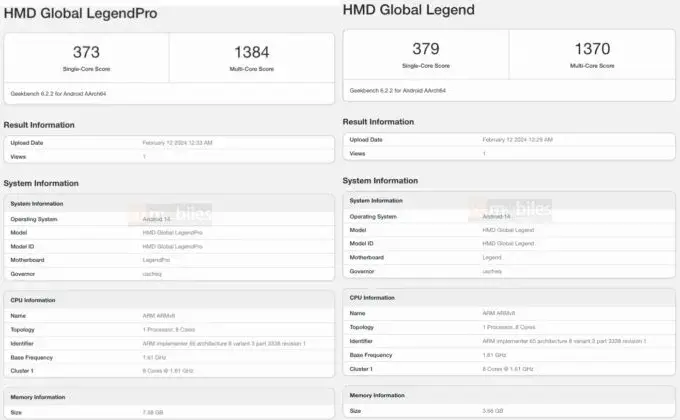Click the 379 single-core score
This screenshot has height=420, width=680.
426,48
